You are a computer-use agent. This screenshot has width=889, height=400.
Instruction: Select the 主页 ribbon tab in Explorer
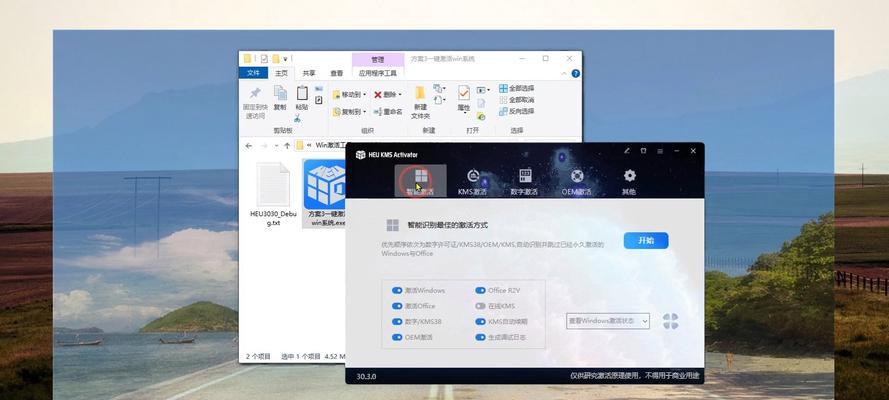pos(281,73)
